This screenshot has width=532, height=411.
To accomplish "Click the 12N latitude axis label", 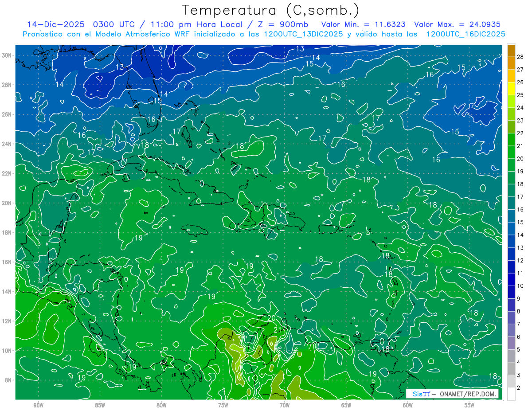I will (8, 321).
